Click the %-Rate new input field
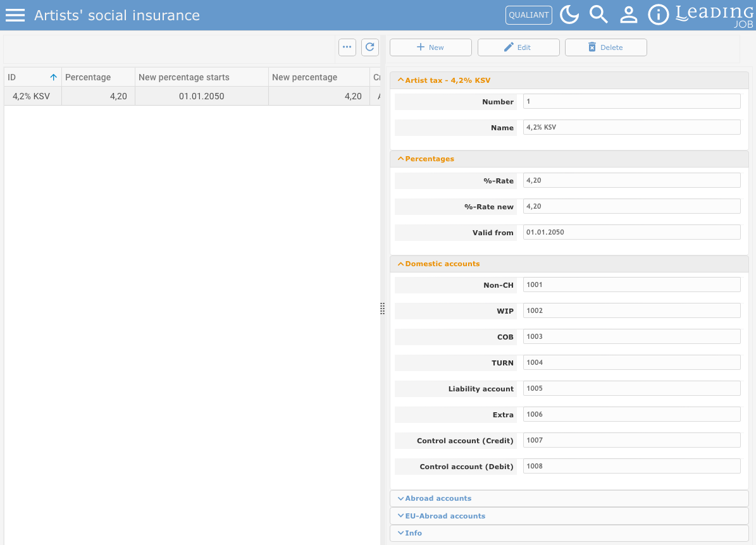The width and height of the screenshot is (756, 545). tap(631, 206)
